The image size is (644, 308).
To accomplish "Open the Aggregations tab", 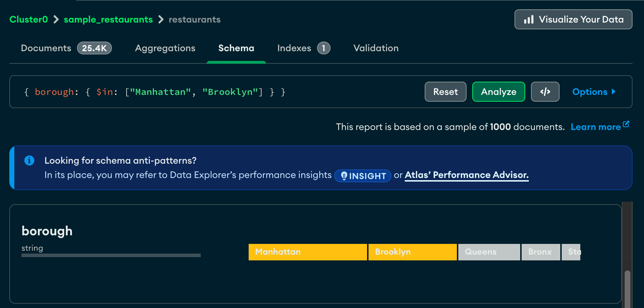I will pyautogui.click(x=165, y=48).
